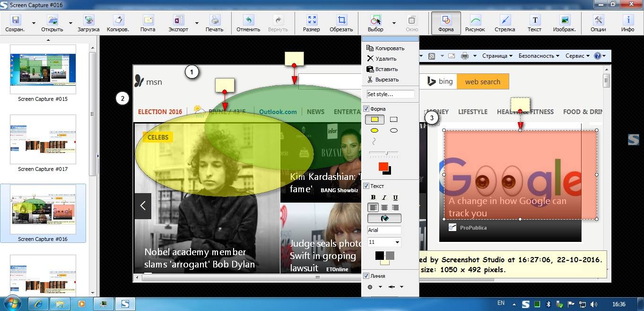Choose the outlined empty ellipse shape
Screen dimensions: 644x311
pyautogui.click(x=393, y=130)
